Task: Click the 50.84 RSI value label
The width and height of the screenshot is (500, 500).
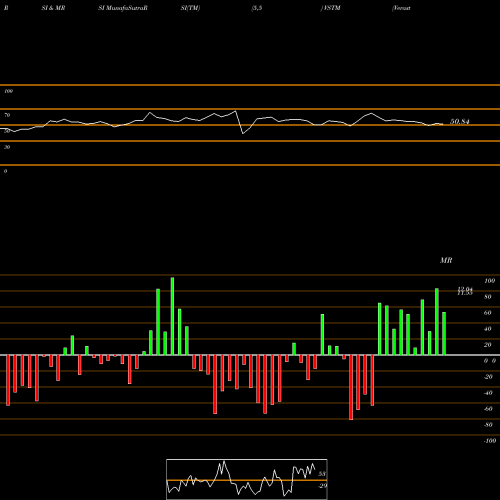Action: pyautogui.click(x=460, y=122)
